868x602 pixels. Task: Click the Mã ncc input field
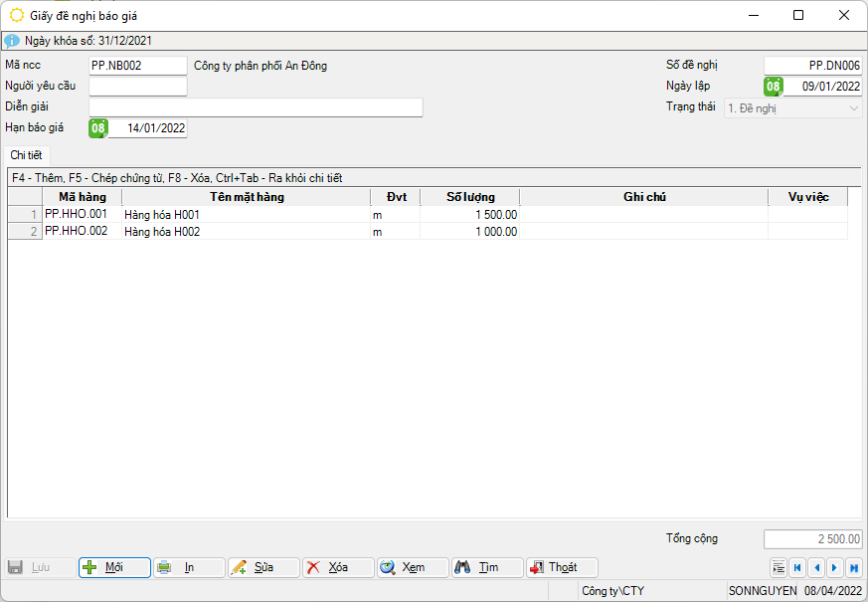click(137, 66)
